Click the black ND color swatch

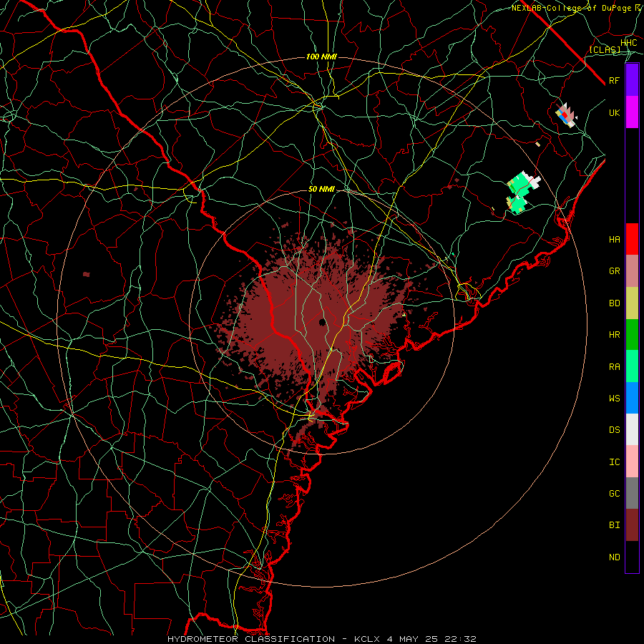(632, 557)
